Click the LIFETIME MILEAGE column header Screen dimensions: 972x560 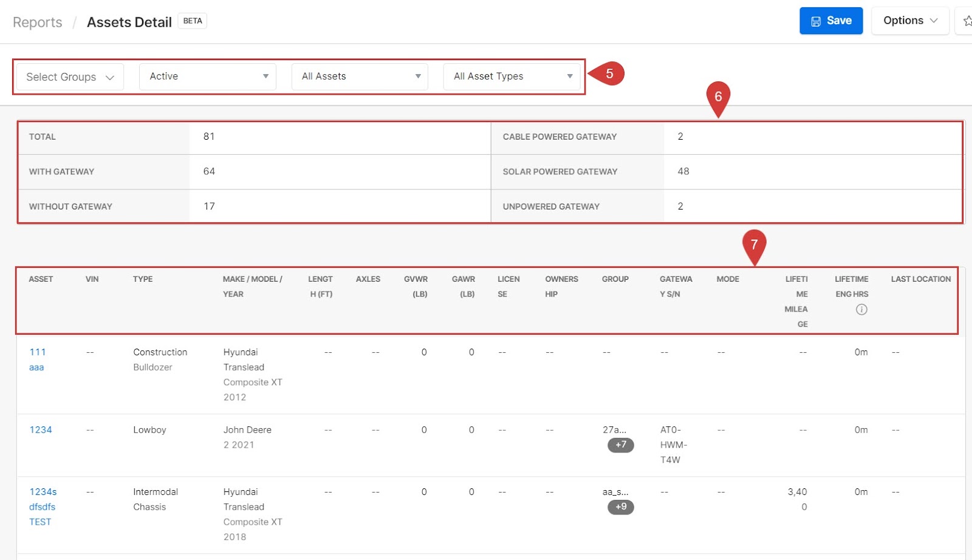[796, 302]
